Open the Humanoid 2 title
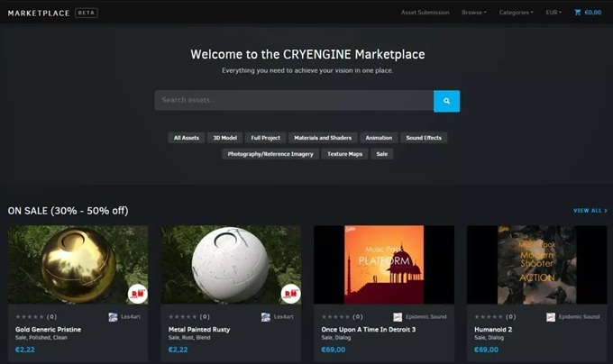Image resolution: width=613 pixels, height=364 pixels. [x=493, y=330]
